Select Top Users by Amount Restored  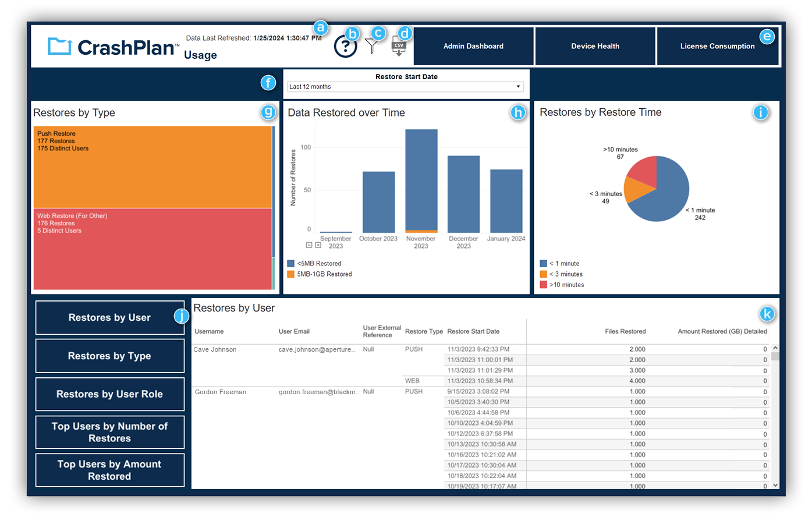[109, 470]
